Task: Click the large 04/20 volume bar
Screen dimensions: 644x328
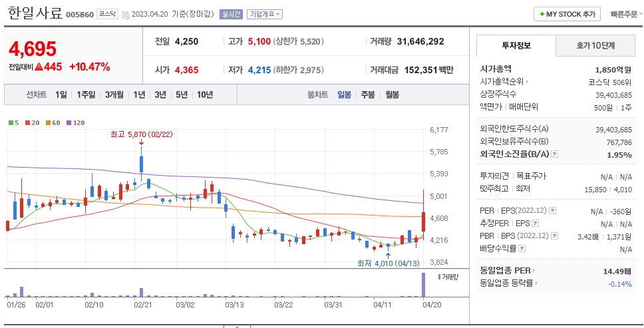Action: tap(423, 285)
